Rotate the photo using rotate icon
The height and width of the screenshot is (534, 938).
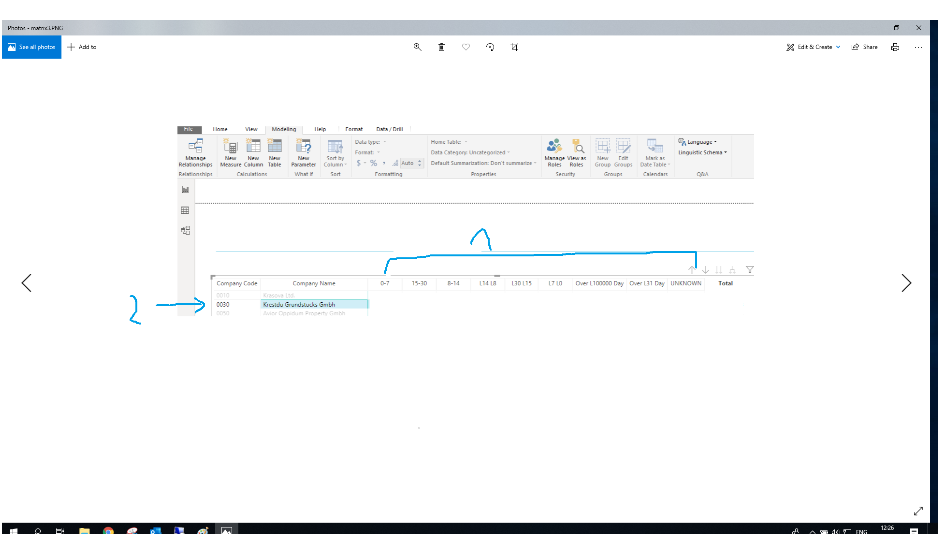pyautogui.click(x=490, y=47)
